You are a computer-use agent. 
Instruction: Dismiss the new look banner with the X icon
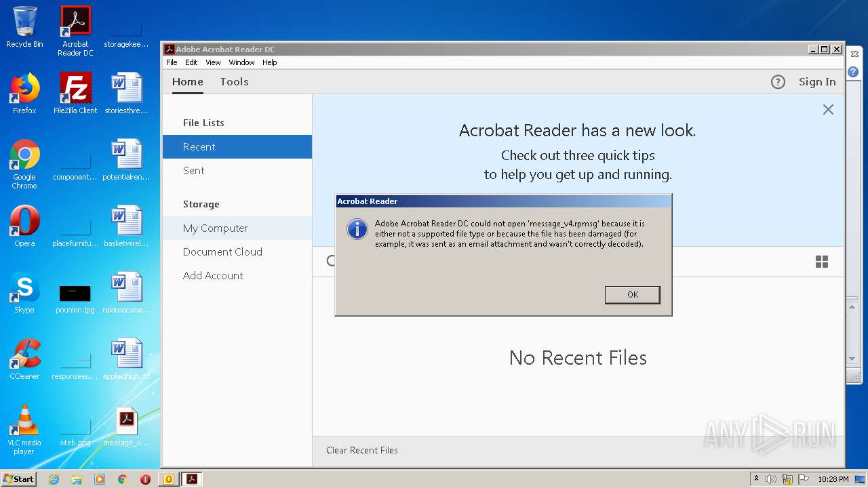point(828,109)
